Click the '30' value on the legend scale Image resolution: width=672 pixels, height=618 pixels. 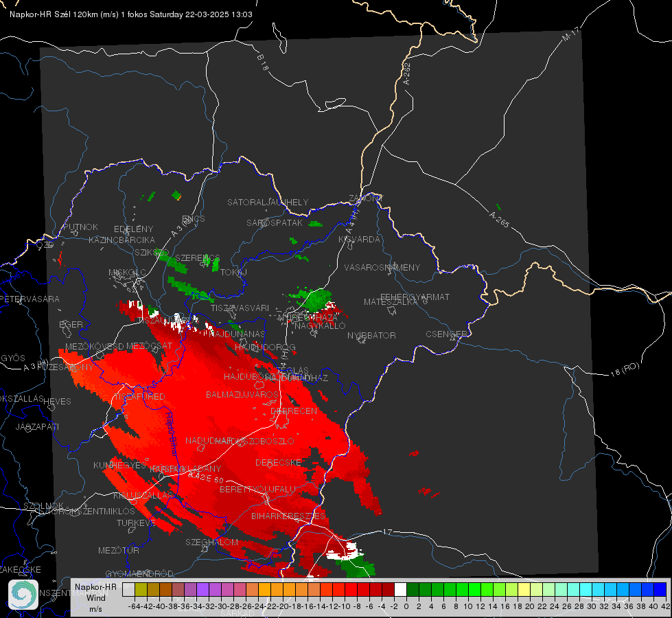(x=592, y=606)
